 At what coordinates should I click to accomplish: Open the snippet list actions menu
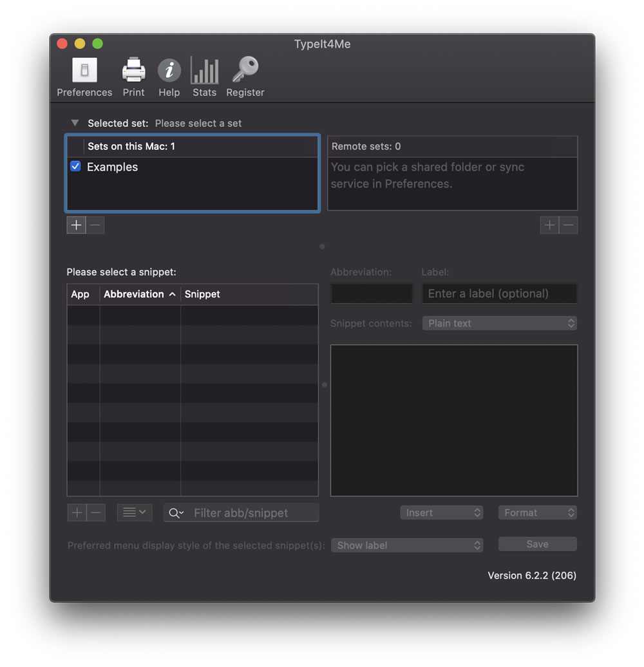[135, 512]
